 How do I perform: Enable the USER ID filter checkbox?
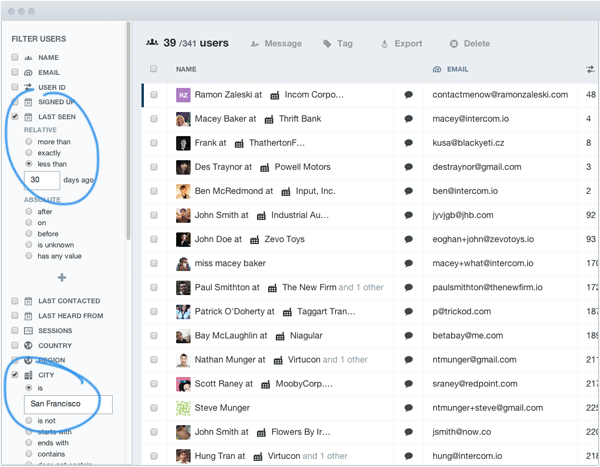15,87
